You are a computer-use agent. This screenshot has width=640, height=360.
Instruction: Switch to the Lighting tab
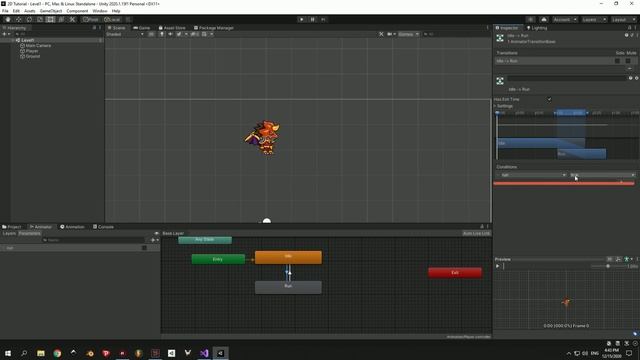[x=537, y=28]
